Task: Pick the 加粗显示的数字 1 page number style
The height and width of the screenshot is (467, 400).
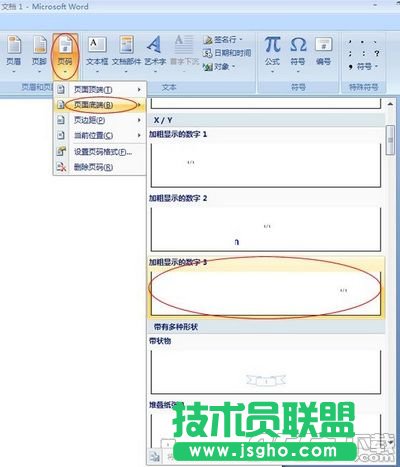Action: click(266, 159)
